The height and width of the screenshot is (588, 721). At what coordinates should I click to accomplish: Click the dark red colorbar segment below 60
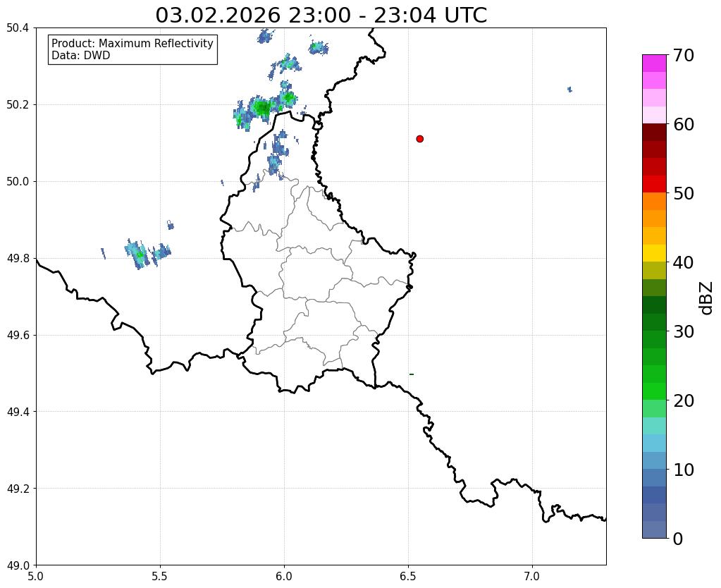tap(654, 132)
